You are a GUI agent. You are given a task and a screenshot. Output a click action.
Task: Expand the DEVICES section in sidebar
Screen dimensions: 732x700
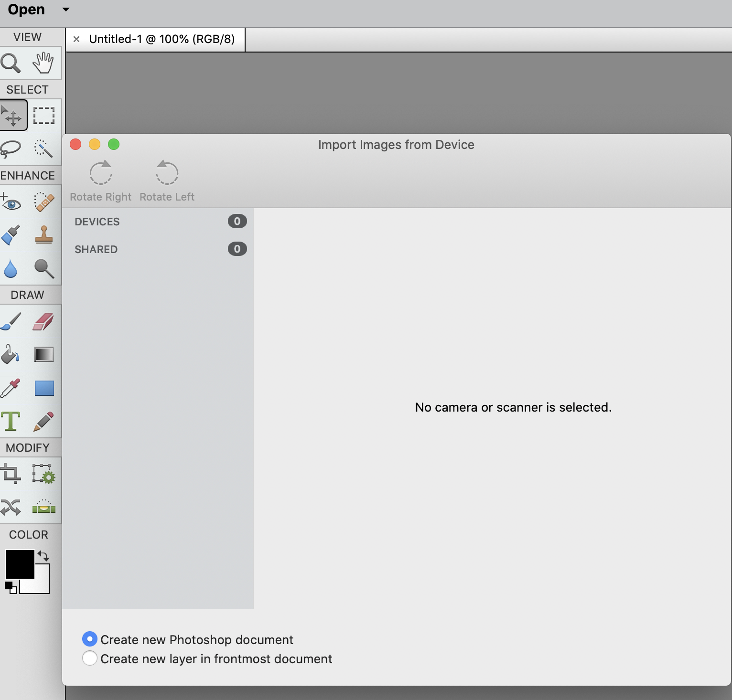click(x=97, y=222)
